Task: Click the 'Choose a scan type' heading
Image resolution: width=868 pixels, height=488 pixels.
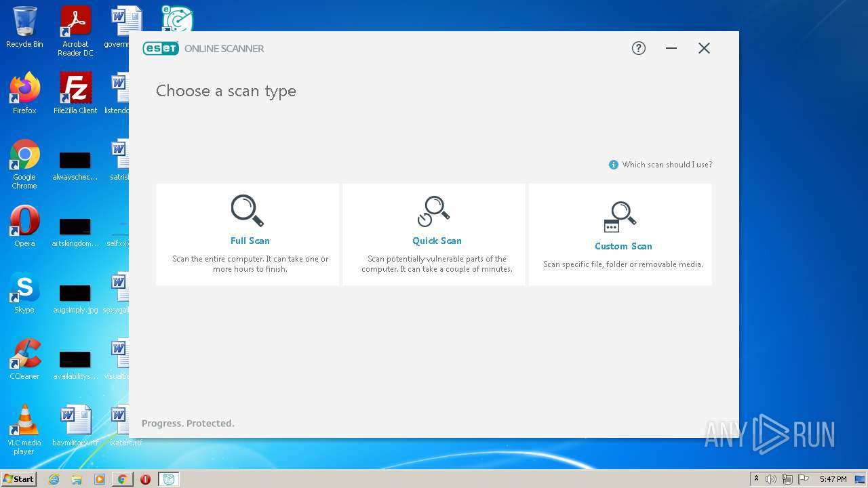Action: [x=226, y=91]
